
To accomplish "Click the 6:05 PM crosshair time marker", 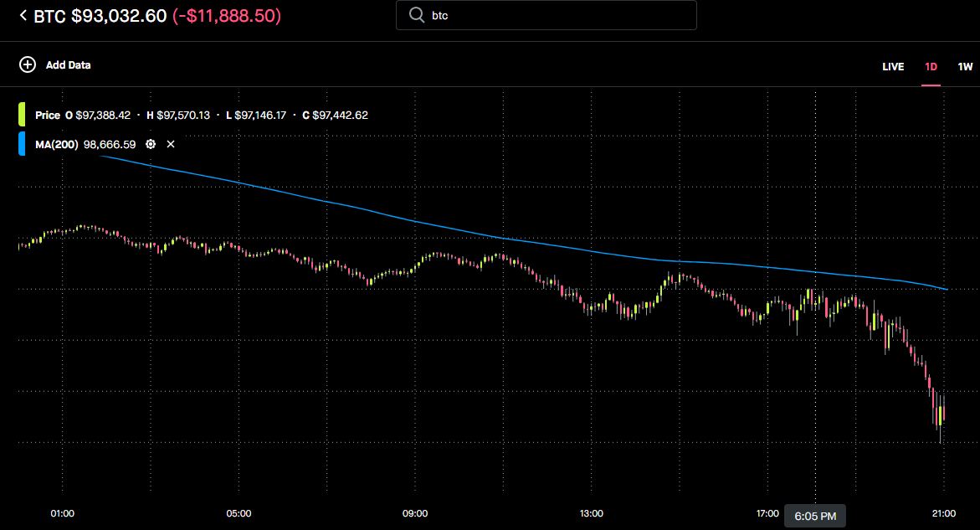I will point(815,517).
